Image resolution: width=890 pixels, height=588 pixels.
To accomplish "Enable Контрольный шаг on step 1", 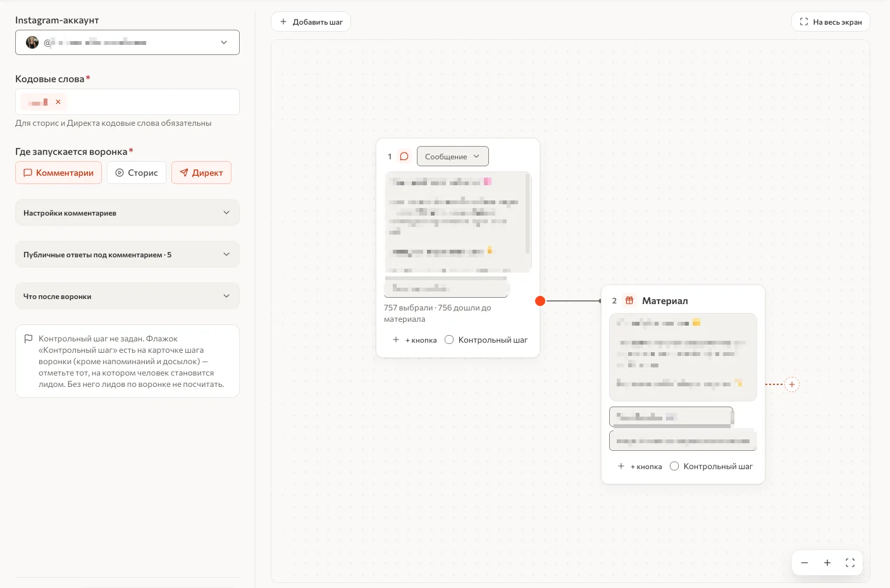I will click(449, 340).
